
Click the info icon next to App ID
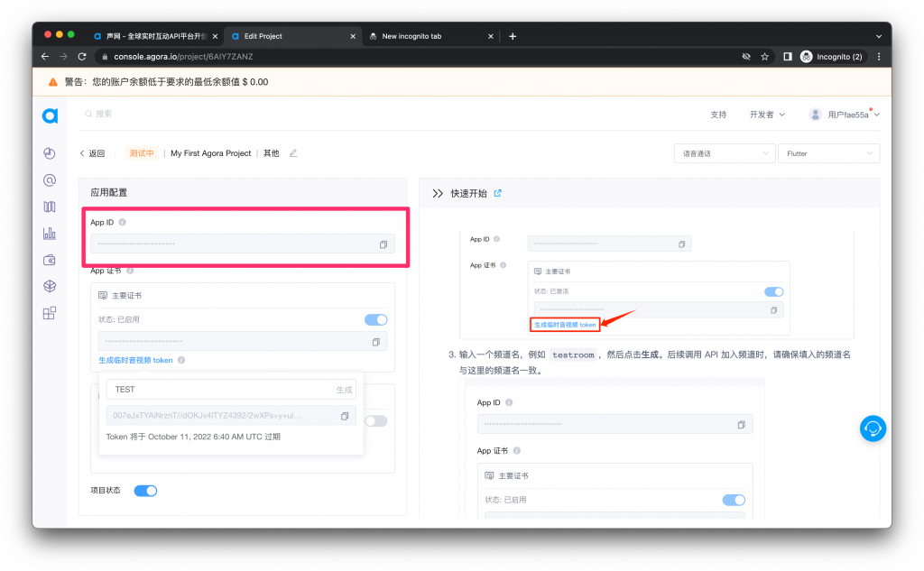click(123, 222)
